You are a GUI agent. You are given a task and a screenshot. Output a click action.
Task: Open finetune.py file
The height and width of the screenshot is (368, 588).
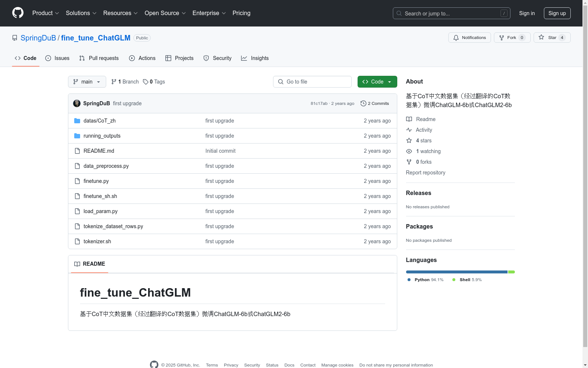click(96, 181)
